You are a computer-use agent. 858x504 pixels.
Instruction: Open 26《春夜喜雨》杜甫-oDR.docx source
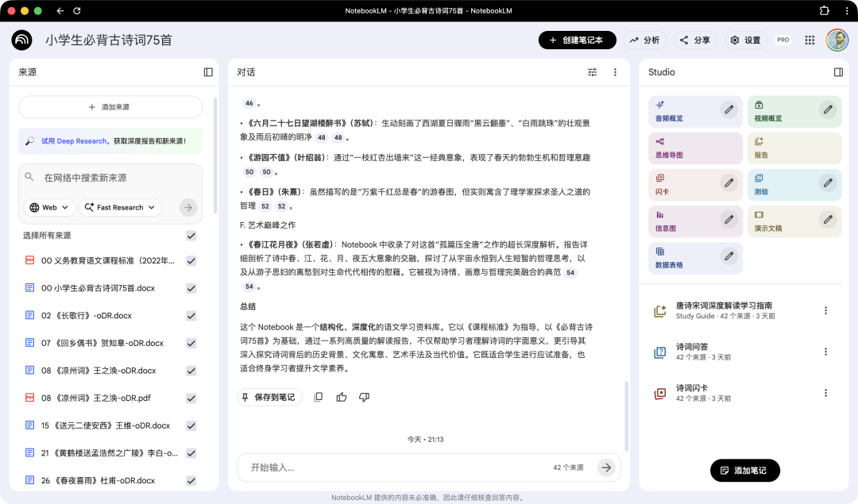(98, 480)
